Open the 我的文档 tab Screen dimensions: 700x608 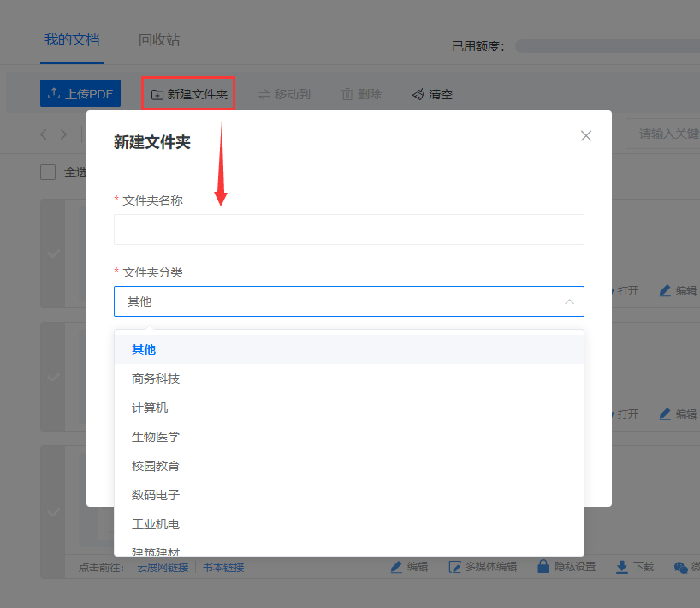[x=72, y=40]
